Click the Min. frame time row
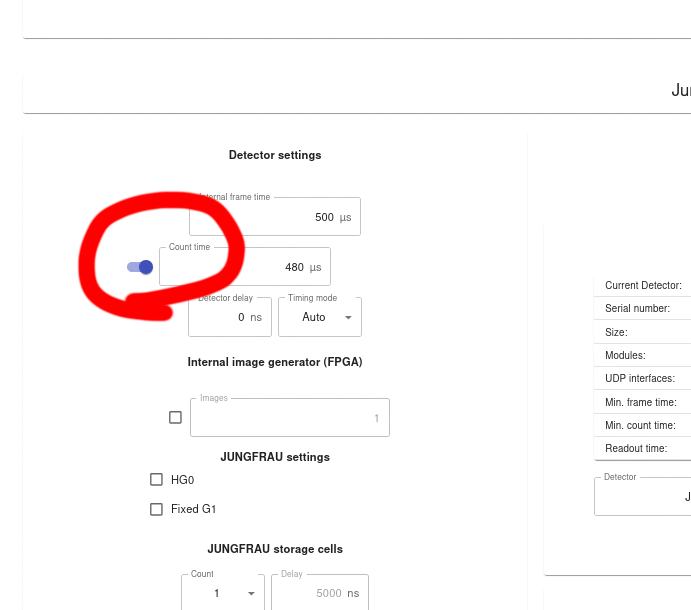The image size is (691, 610). (x=641, y=402)
